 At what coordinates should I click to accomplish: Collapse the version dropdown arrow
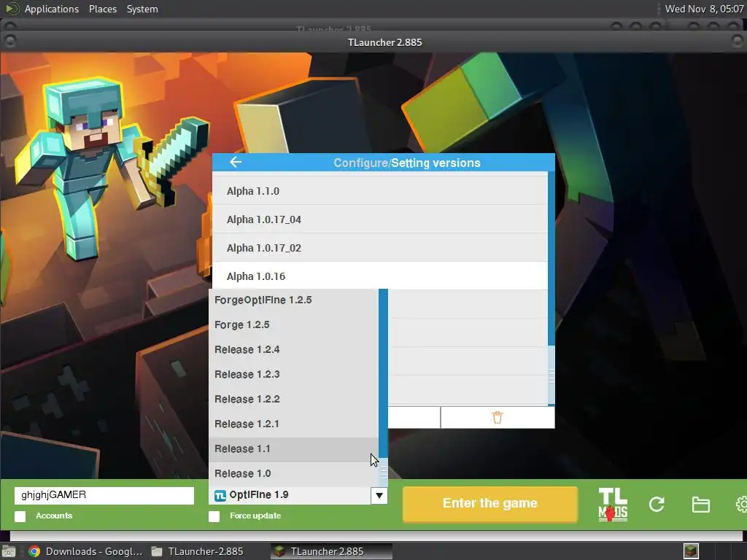coord(379,496)
